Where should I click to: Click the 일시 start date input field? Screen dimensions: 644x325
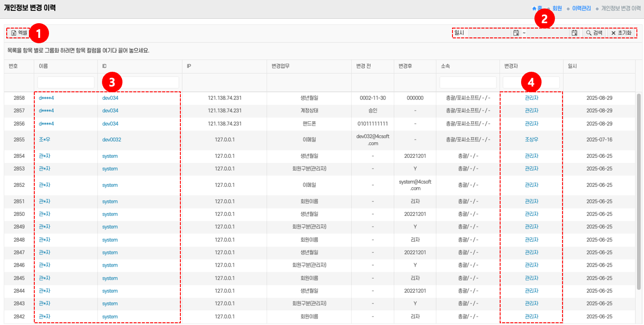(x=489, y=33)
